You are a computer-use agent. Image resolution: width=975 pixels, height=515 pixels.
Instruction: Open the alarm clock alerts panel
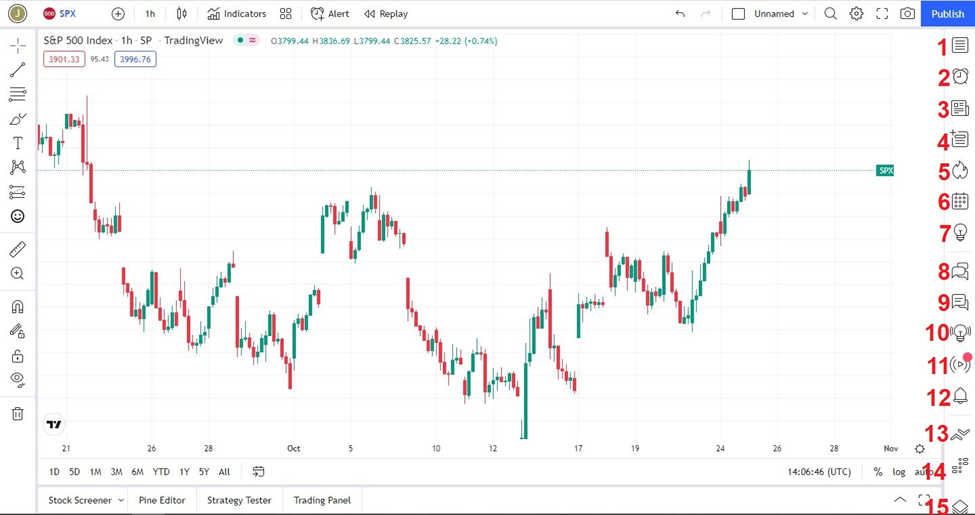pos(960,76)
